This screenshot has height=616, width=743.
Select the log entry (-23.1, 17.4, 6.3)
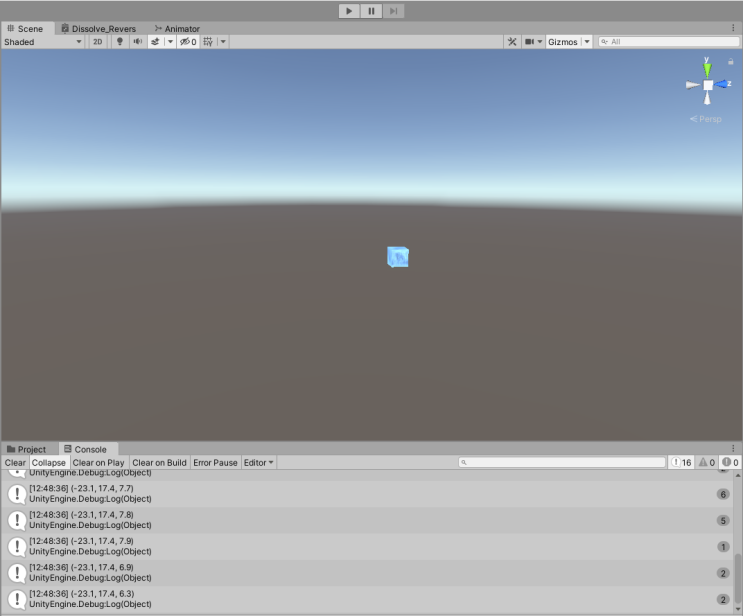(366, 599)
